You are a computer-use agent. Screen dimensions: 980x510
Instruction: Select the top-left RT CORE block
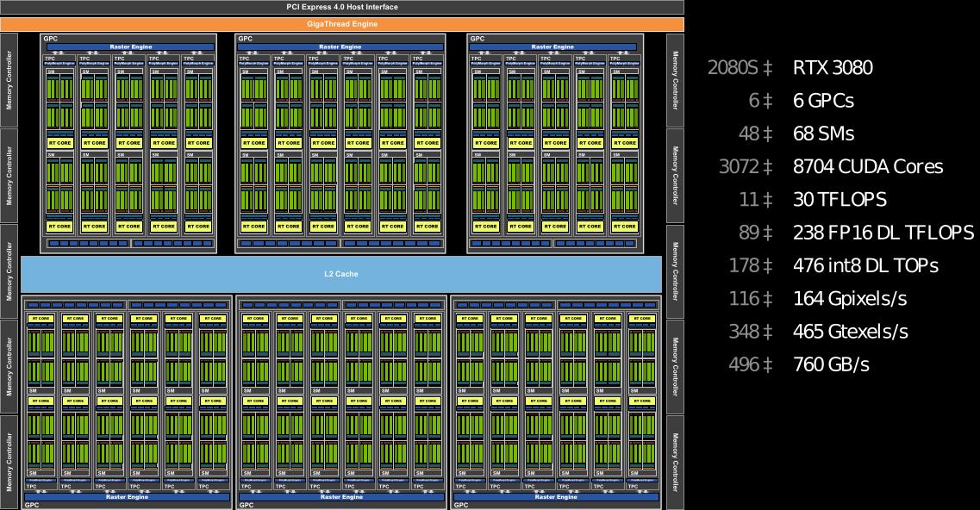(59, 143)
